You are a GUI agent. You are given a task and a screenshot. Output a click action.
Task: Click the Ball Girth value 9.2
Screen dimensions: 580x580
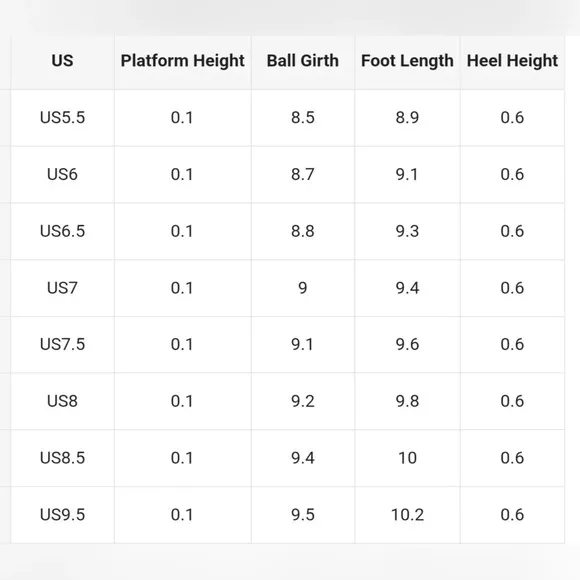tap(303, 401)
